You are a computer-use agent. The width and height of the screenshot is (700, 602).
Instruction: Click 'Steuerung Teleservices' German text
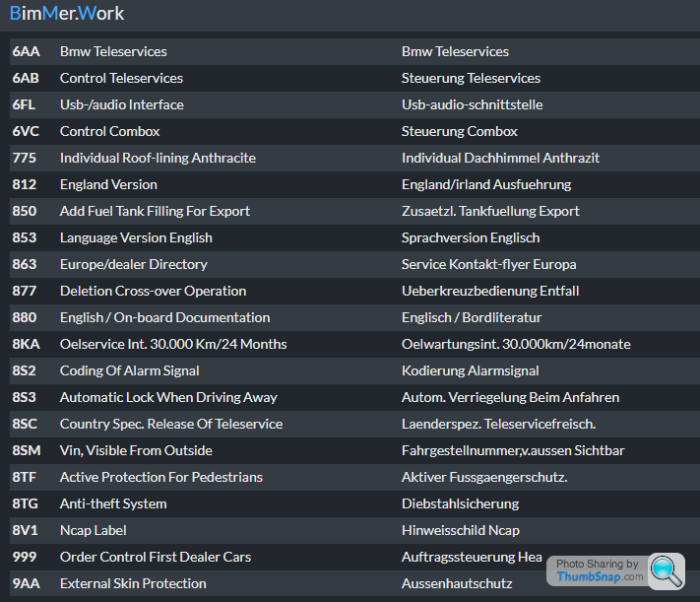click(471, 78)
